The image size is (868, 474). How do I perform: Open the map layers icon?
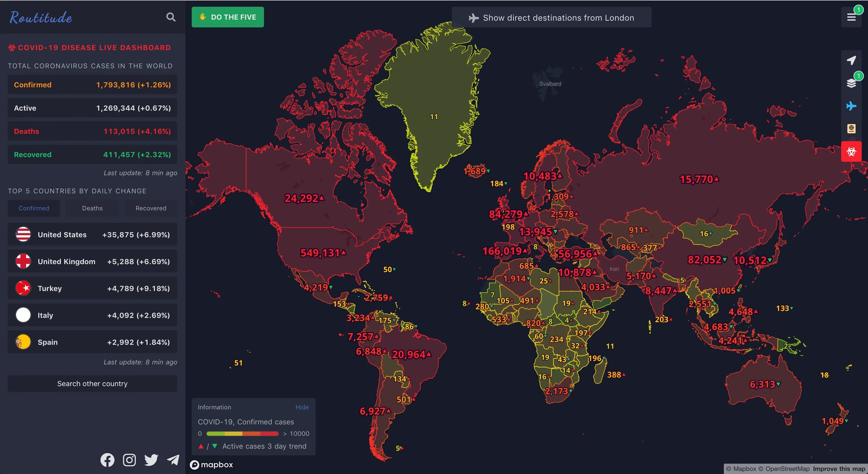(x=851, y=83)
